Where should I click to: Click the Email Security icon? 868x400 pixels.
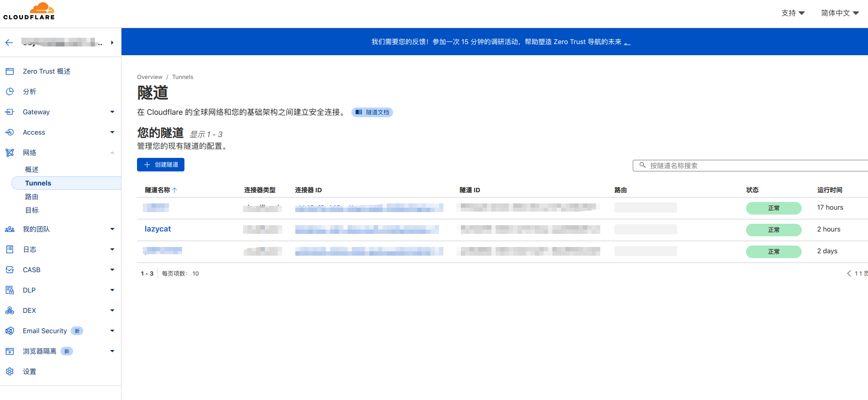coord(10,331)
